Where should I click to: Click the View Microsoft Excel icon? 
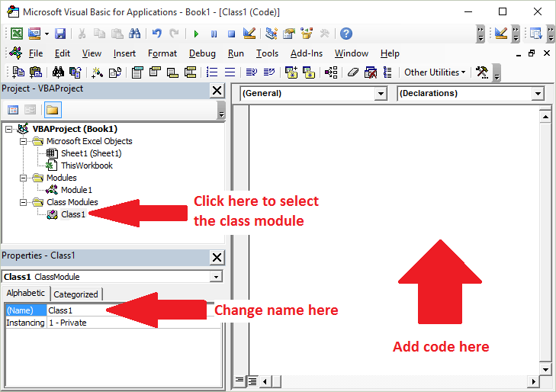coord(17,34)
